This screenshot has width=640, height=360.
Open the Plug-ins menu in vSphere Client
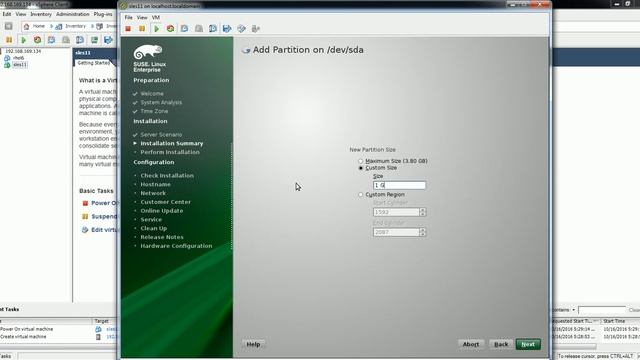click(x=103, y=14)
